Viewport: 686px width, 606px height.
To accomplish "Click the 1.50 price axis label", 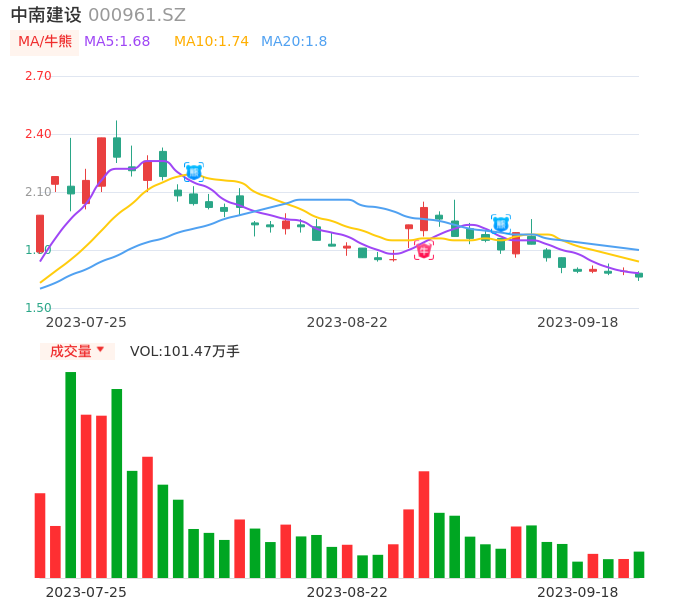I will (38, 308).
